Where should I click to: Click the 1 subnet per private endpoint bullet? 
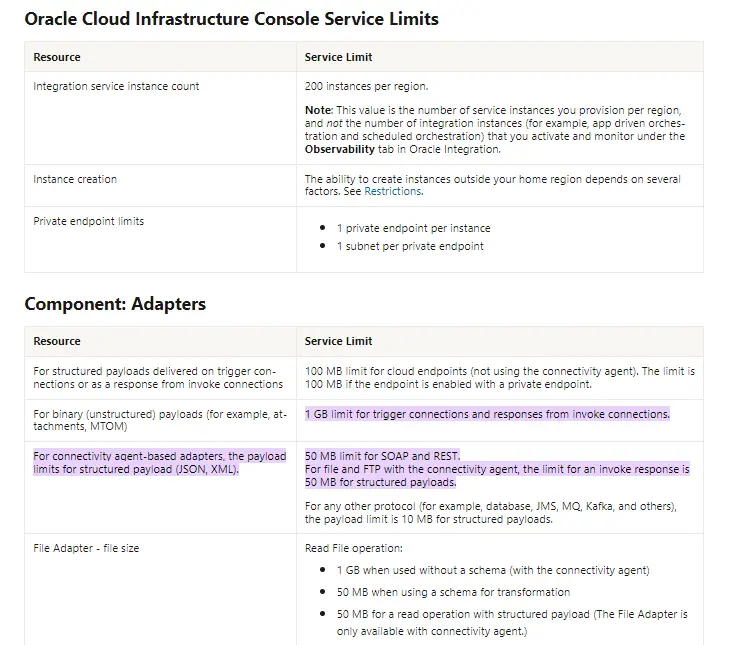pyautogui.click(x=410, y=246)
